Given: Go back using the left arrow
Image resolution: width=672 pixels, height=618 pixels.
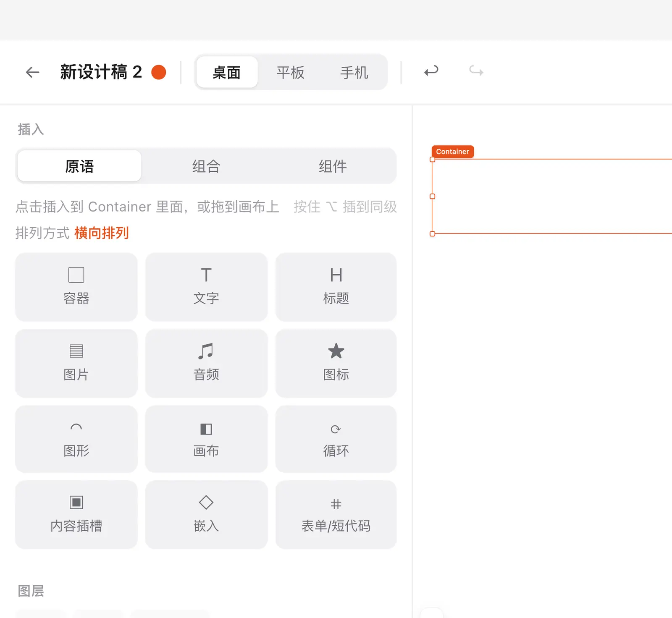Looking at the screenshot, I should pyautogui.click(x=32, y=72).
